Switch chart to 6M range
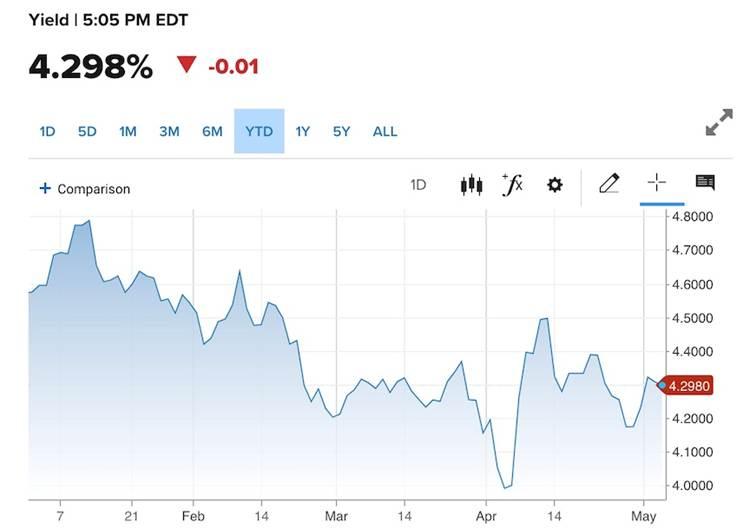Screen dimensions: 750x528 pos(212,132)
